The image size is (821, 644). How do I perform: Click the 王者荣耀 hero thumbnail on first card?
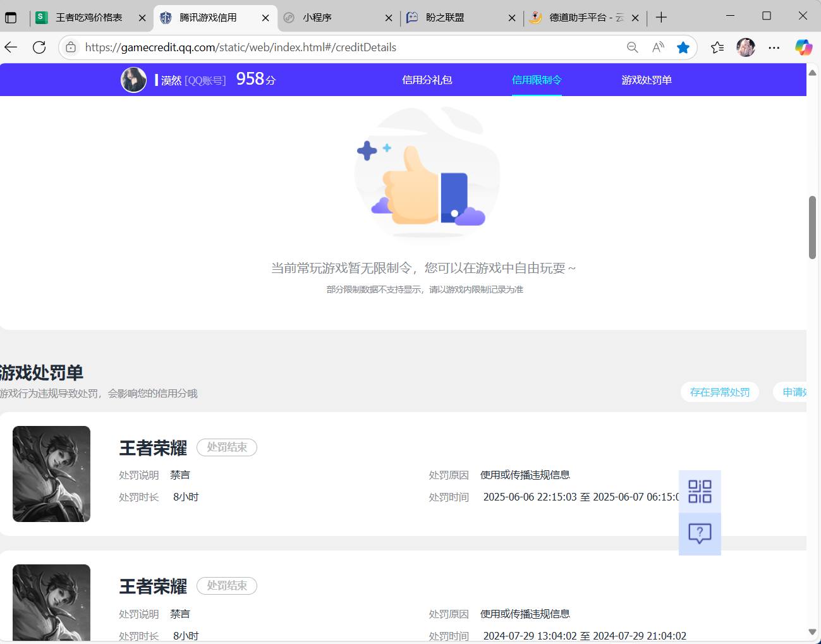(51, 473)
